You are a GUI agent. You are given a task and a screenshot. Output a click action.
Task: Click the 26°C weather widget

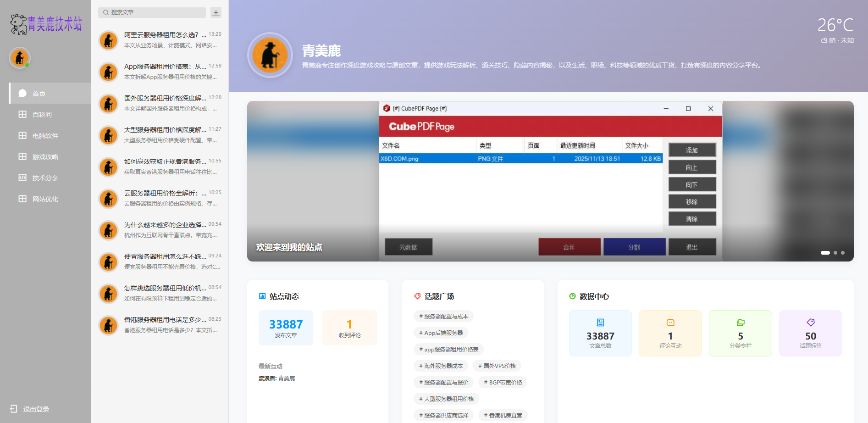point(835,31)
